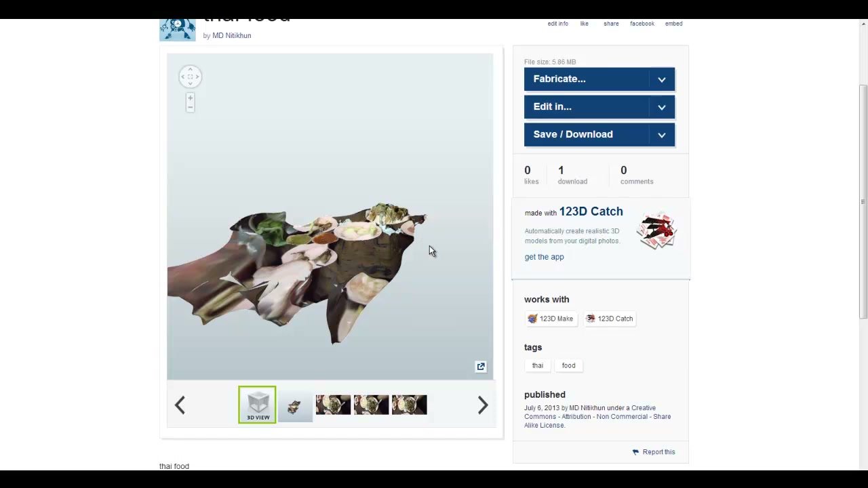This screenshot has height=488, width=868.
Task: Expand the Edit in dropdown arrow
Action: [662, 107]
